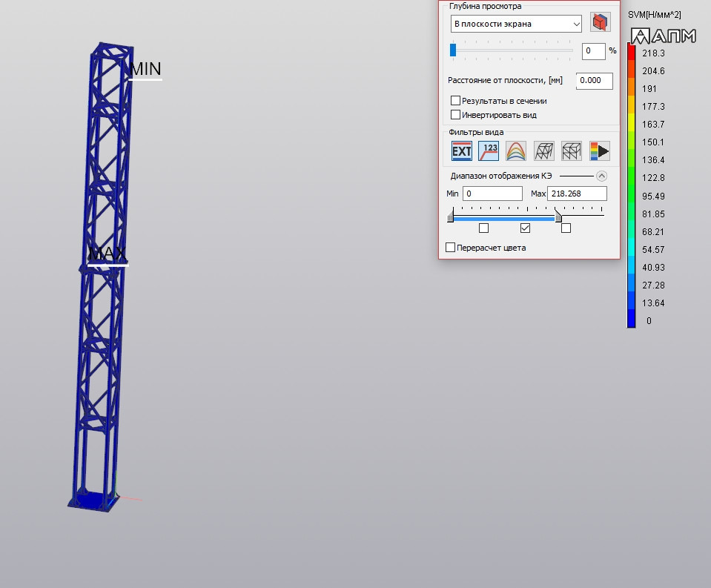
Task: Click the range slider left Min handle
Action: pos(450,216)
